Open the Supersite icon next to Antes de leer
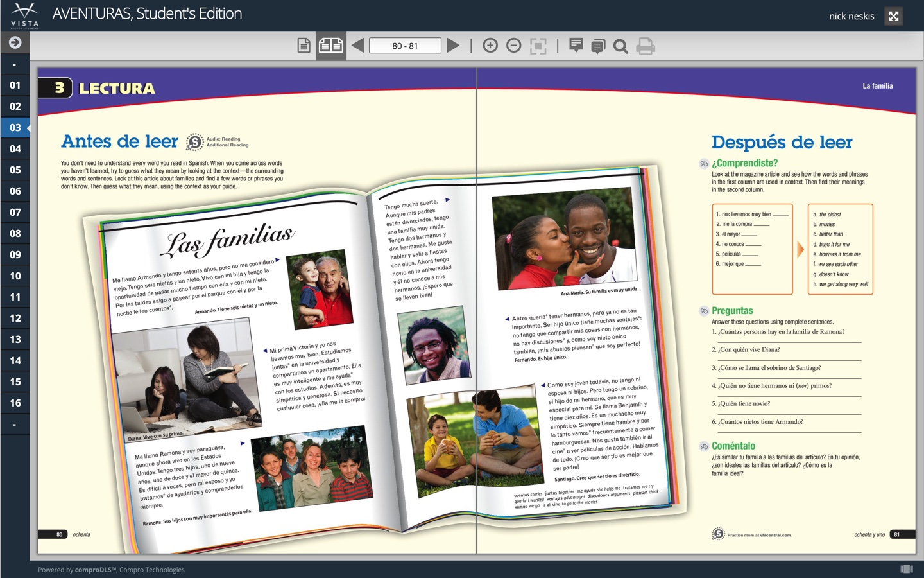 [x=194, y=142]
